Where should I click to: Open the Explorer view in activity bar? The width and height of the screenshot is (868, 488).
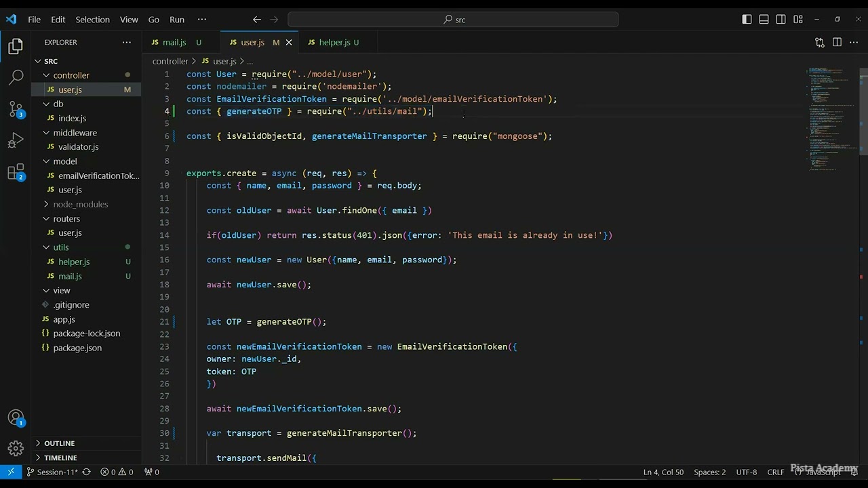coord(16,46)
